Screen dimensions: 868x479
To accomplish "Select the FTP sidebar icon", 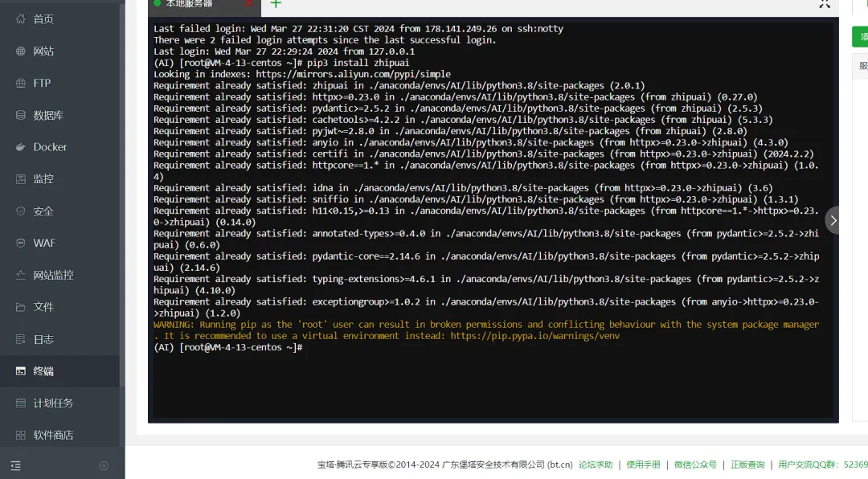I will [20, 83].
